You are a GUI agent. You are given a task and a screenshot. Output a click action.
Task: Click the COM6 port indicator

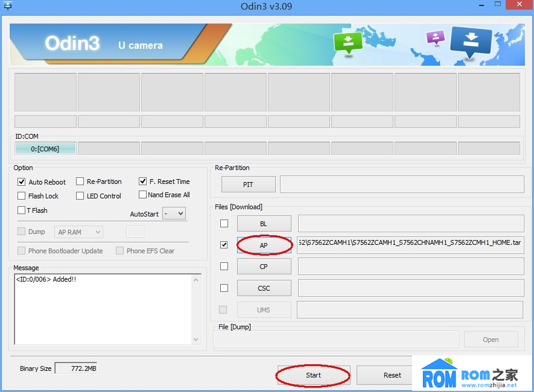click(x=45, y=149)
